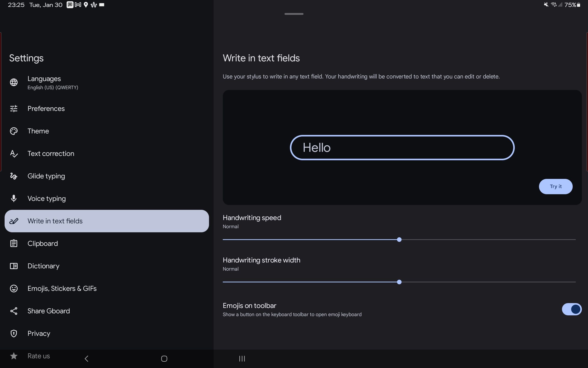Click the Write in text fields pen icon
This screenshot has width=588, height=368.
click(x=14, y=221)
